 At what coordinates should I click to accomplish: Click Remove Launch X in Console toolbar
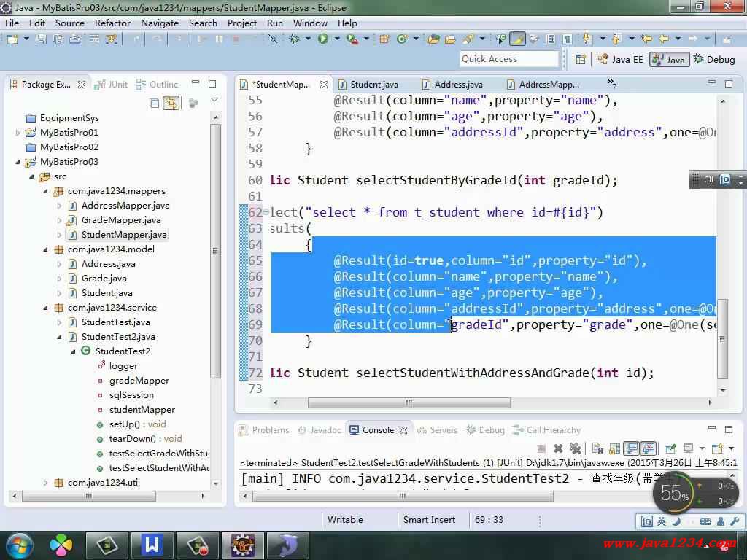[558, 448]
